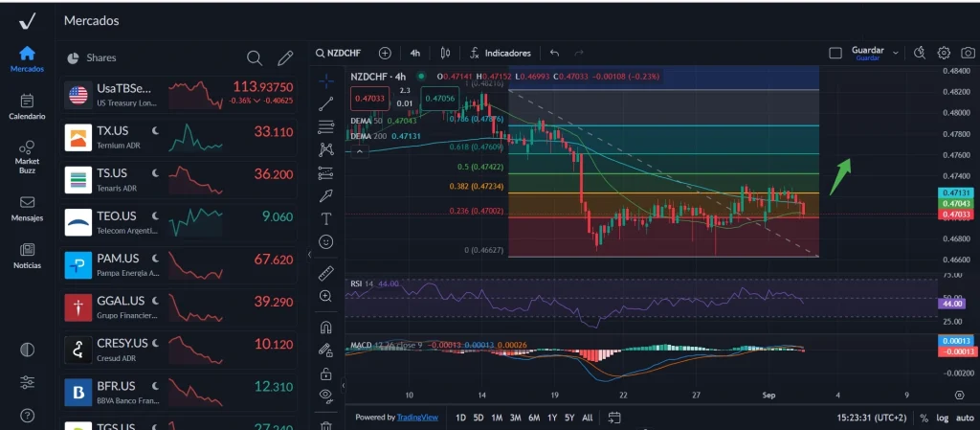
Task: Open the Mensajes inbox
Action: coord(27,209)
